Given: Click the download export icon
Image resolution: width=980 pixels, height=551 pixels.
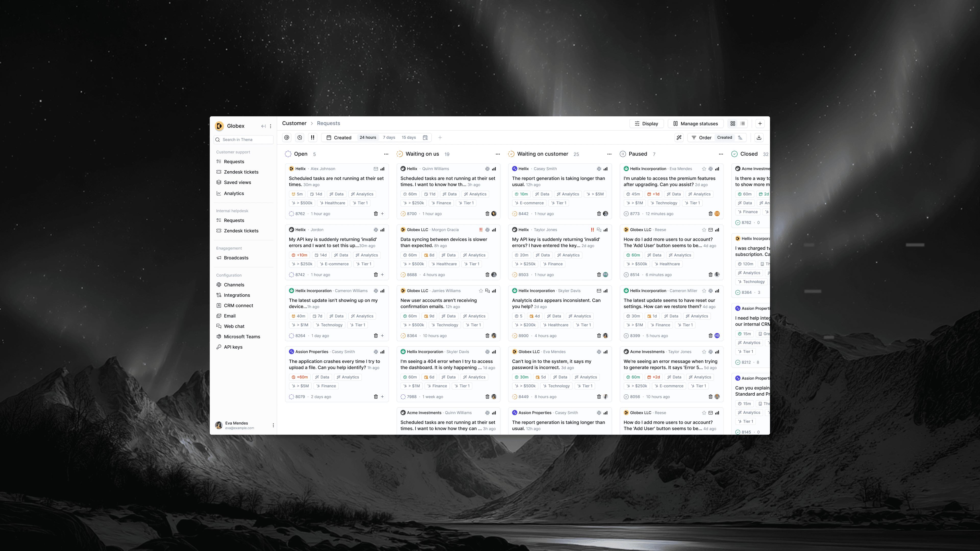Looking at the screenshot, I should click(759, 138).
